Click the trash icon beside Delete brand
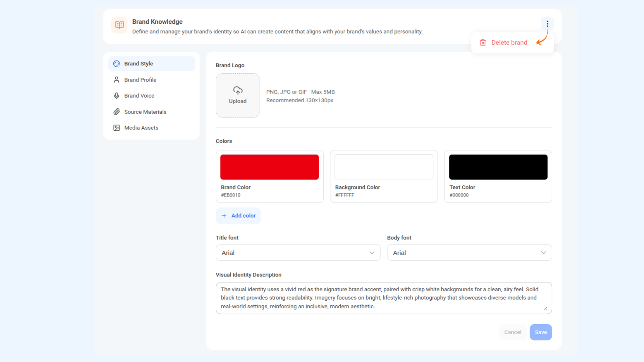The image size is (644, 362). point(483,43)
